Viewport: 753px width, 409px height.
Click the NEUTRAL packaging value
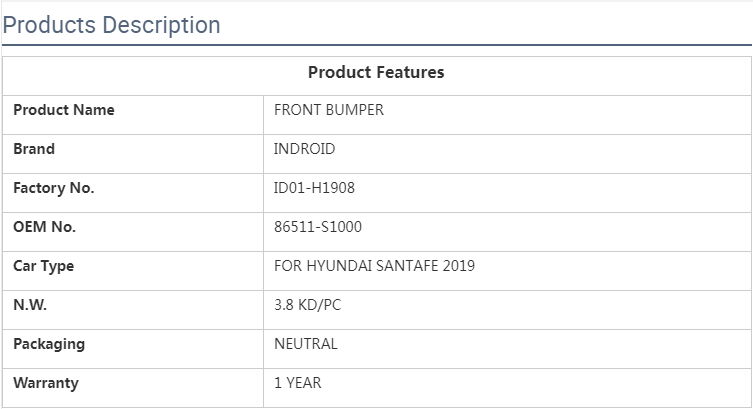305,344
